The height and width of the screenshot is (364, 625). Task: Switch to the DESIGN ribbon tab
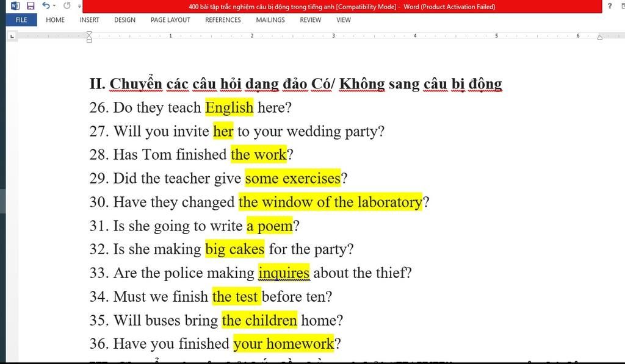coord(125,20)
